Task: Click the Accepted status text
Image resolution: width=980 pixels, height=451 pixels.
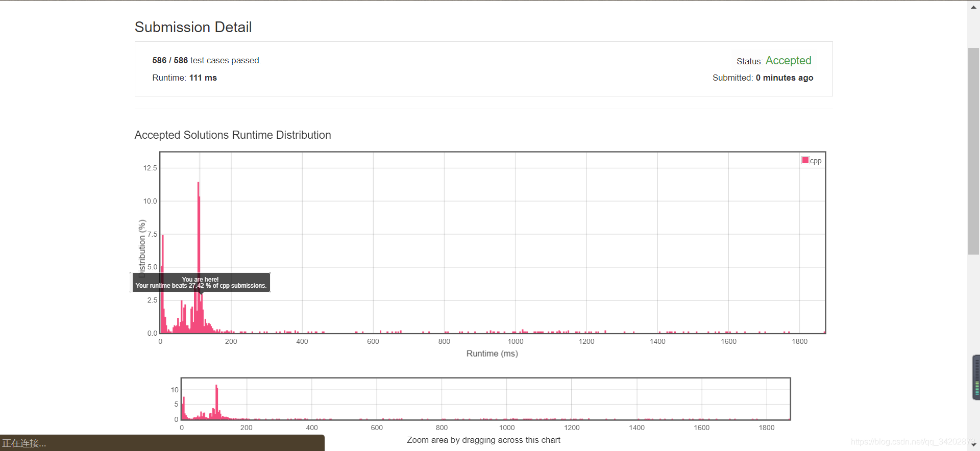Action: pos(788,60)
